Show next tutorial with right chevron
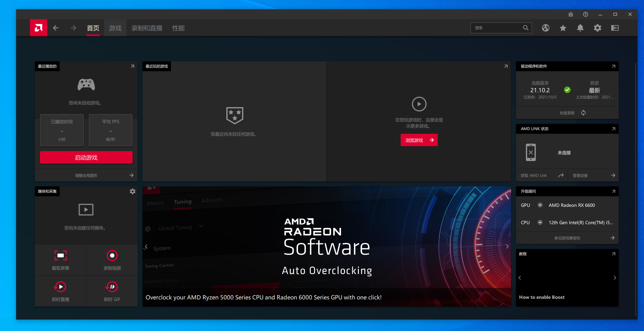 (x=615, y=278)
